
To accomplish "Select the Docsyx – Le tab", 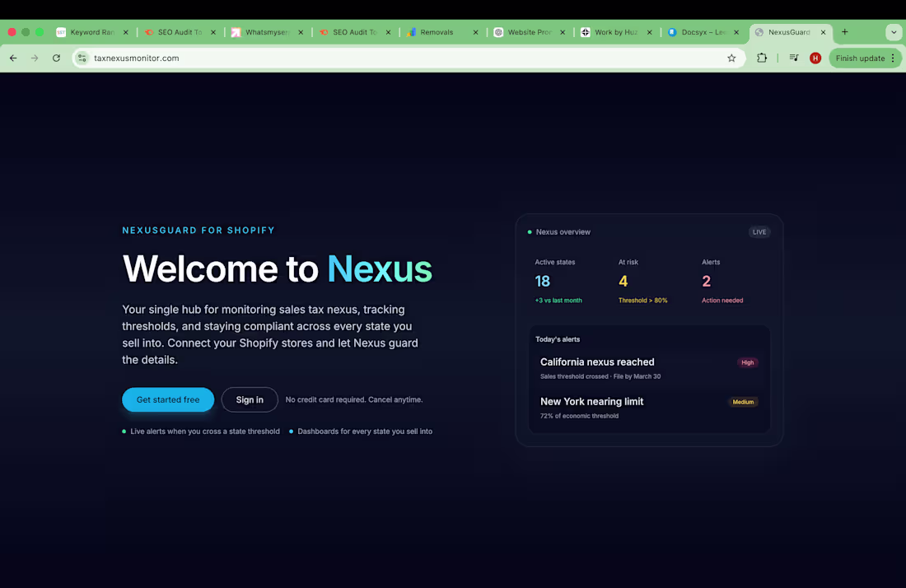I will click(698, 32).
